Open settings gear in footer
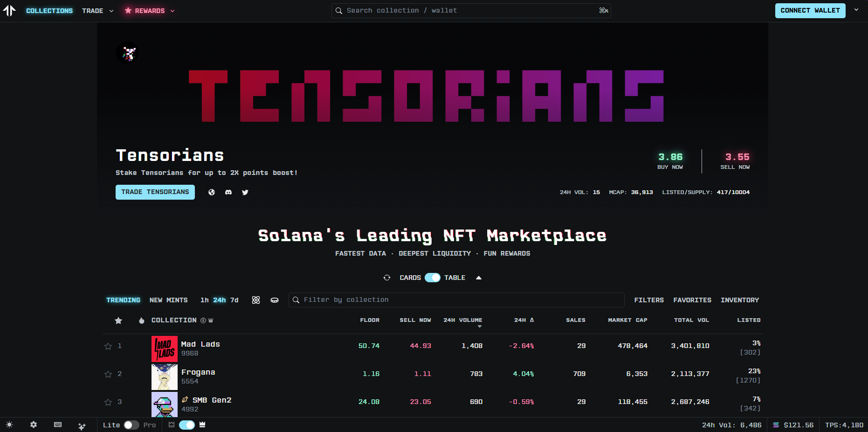Image resolution: width=868 pixels, height=432 pixels. [34, 425]
